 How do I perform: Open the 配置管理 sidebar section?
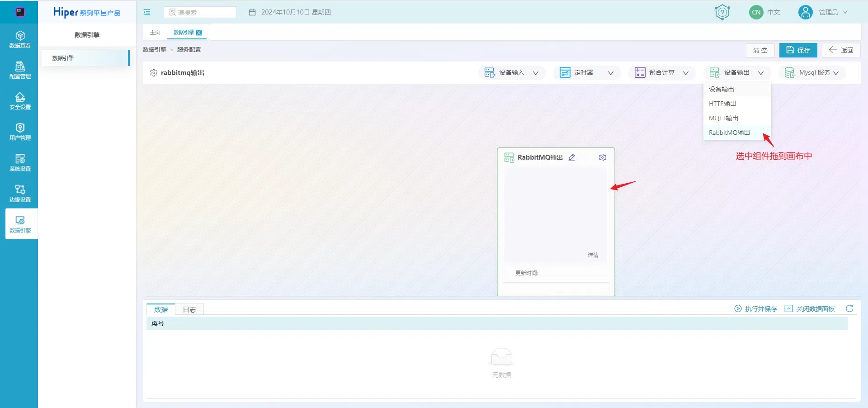[20, 70]
